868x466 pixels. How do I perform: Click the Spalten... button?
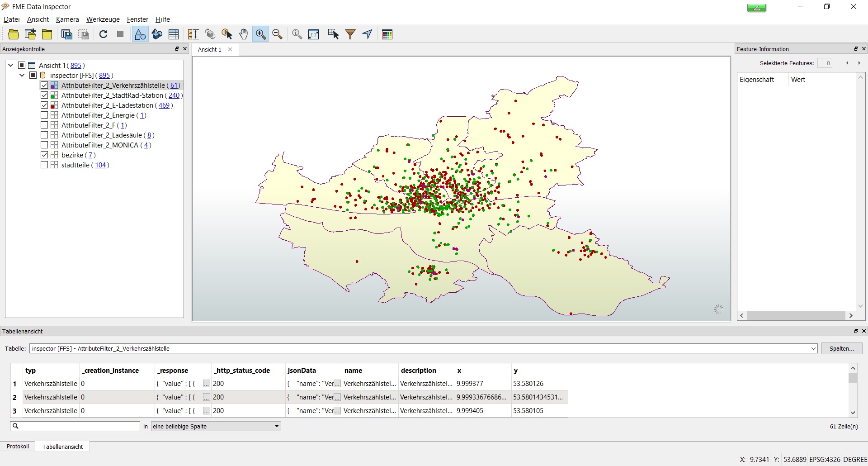point(841,349)
